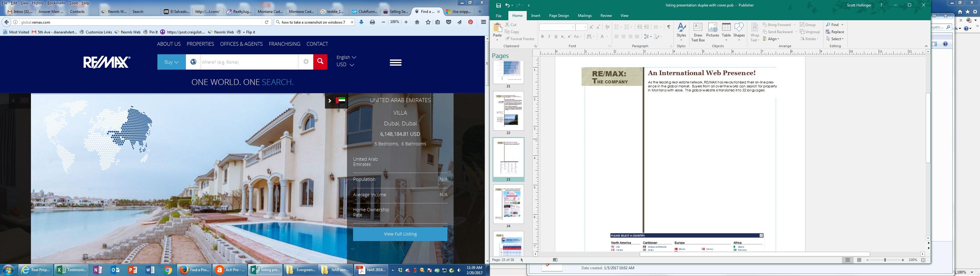Toggle Subscript formatting in Publisher
The width and height of the screenshot is (980, 276).
point(563,36)
